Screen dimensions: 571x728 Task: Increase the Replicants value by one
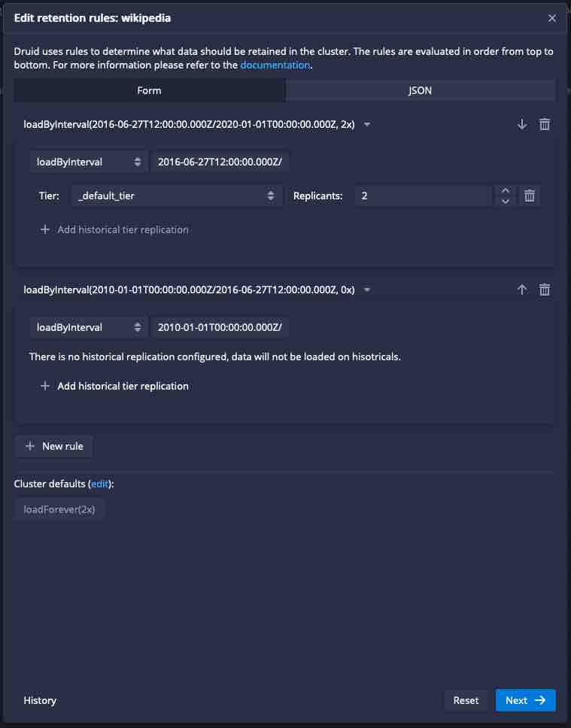point(506,191)
